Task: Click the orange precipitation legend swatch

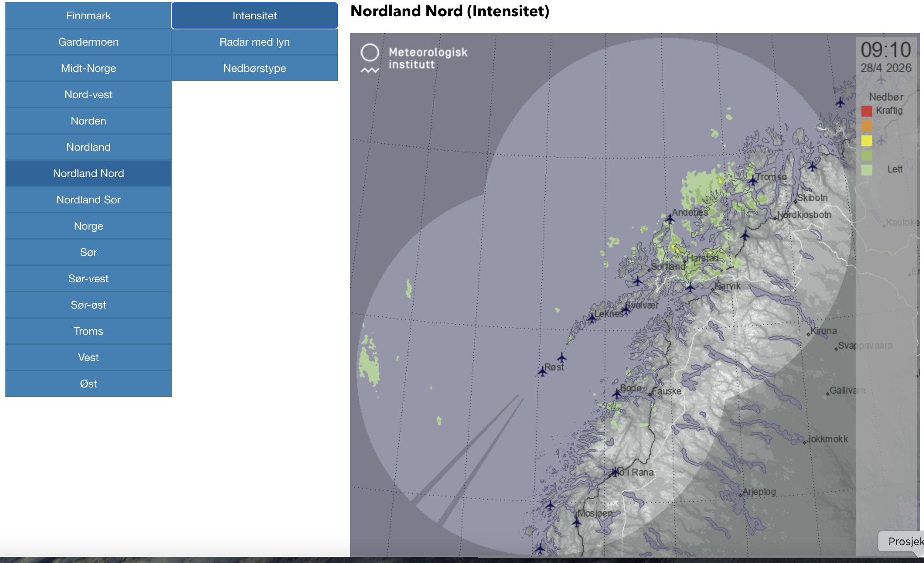Action: tap(866, 126)
